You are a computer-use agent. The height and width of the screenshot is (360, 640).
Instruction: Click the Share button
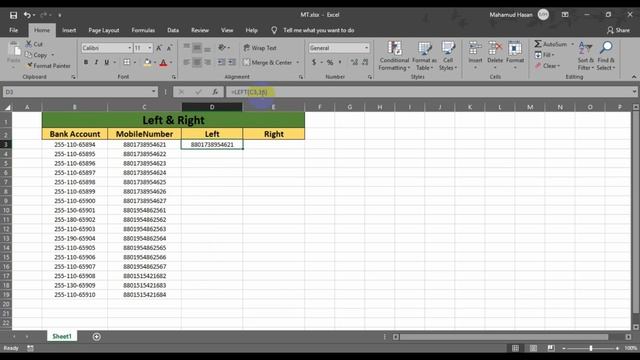(x=618, y=30)
